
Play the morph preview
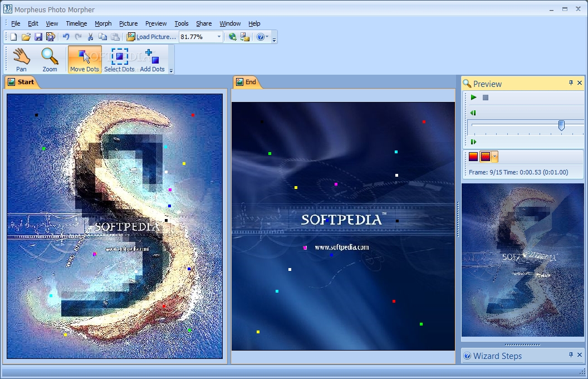[474, 98]
